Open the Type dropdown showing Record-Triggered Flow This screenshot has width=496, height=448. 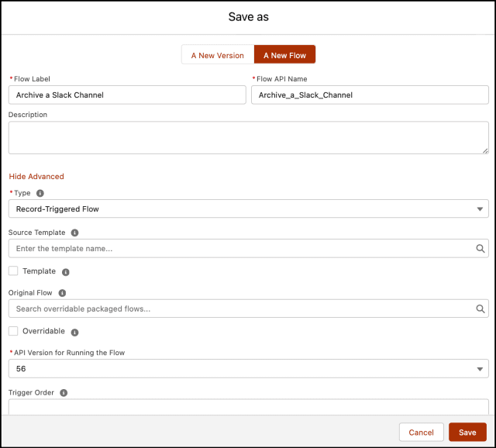[x=248, y=209]
